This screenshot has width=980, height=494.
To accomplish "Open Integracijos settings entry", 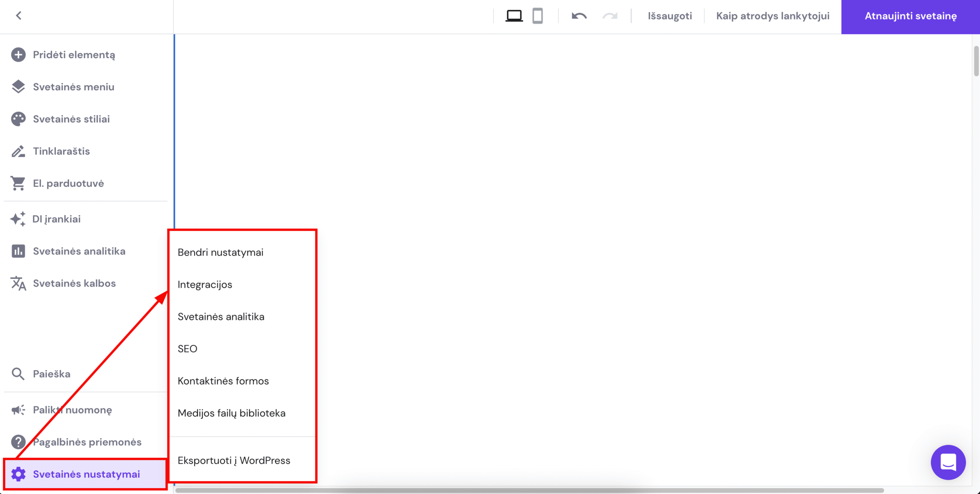I will (205, 284).
